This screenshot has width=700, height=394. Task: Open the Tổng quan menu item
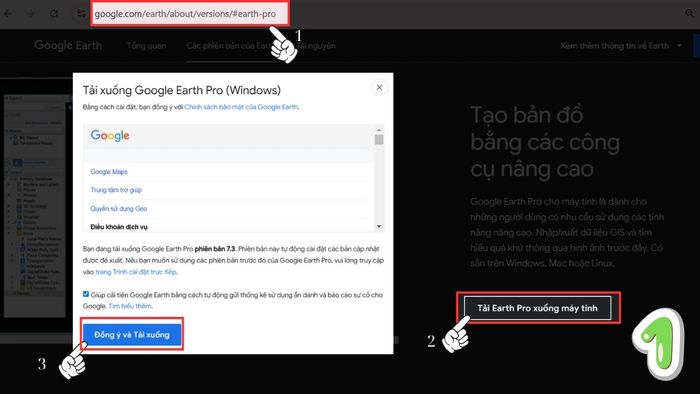pyautogui.click(x=146, y=46)
